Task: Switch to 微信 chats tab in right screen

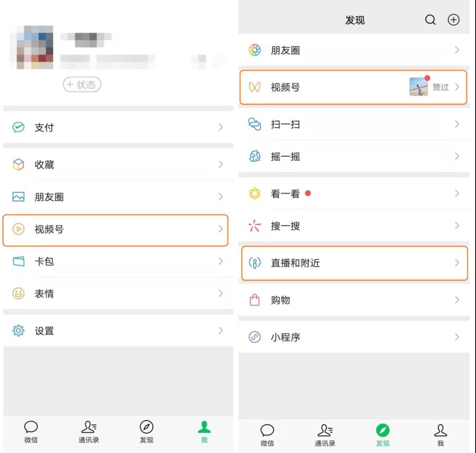Action: pos(267,435)
